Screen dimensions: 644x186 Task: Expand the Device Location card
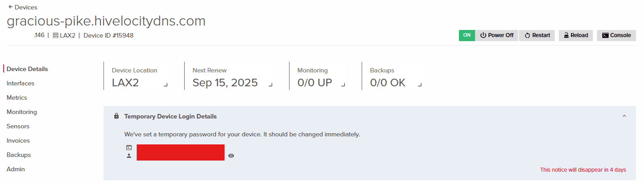coord(165,84)
